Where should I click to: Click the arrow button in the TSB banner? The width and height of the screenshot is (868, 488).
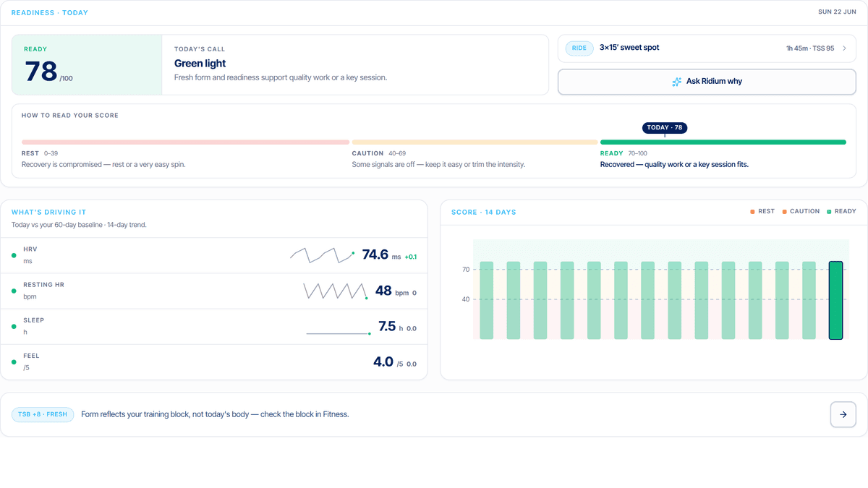(x=843, y=415)
